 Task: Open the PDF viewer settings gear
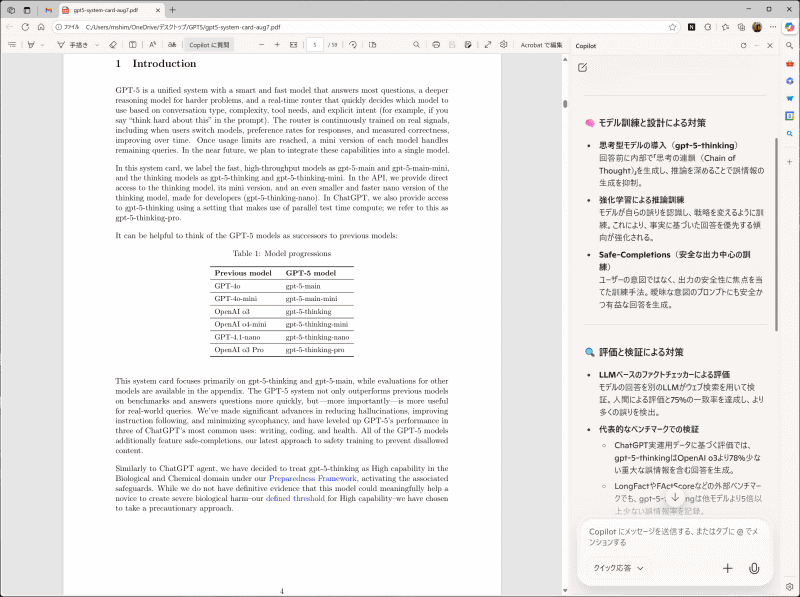click(x=505, y=45)
